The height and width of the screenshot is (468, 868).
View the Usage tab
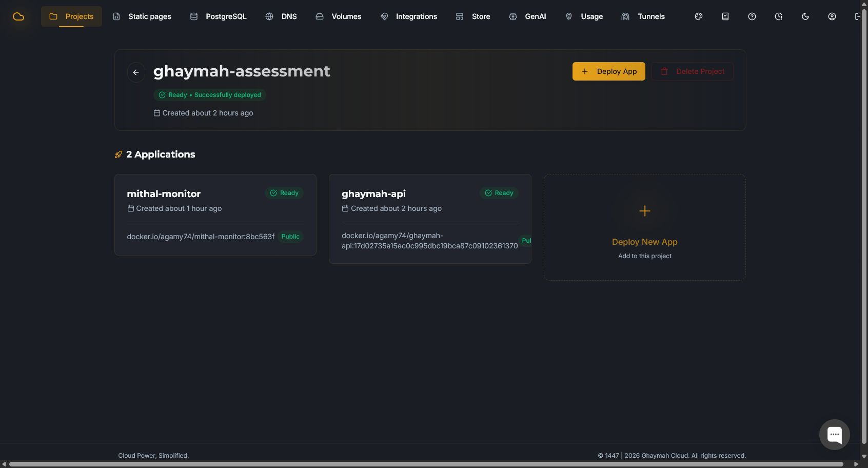tap(584, 16)
